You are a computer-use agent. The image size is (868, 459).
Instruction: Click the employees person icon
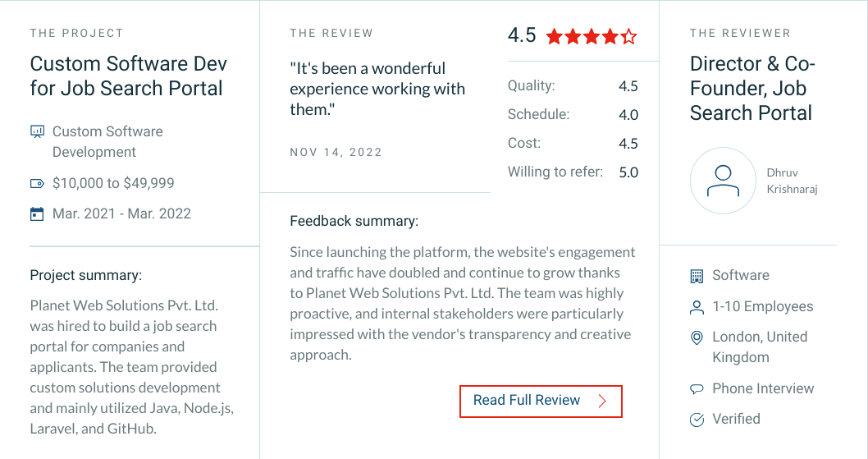click(697, 307)
